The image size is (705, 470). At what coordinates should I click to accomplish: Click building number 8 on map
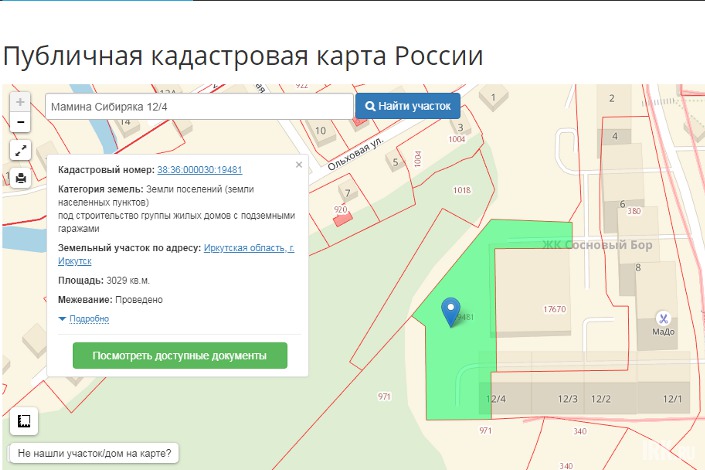(638, 268)
